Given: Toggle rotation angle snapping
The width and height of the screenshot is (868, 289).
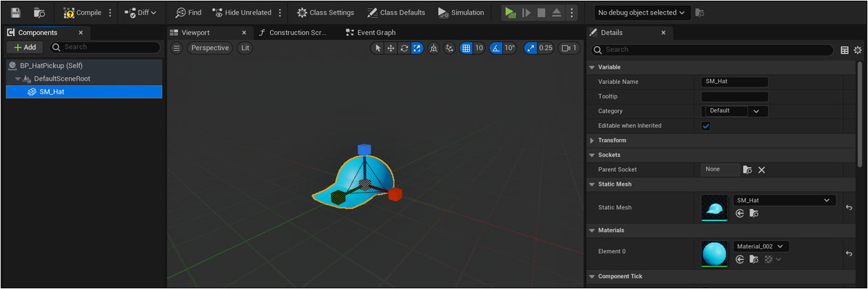Looking at the screenshot, I should [496, 48].
